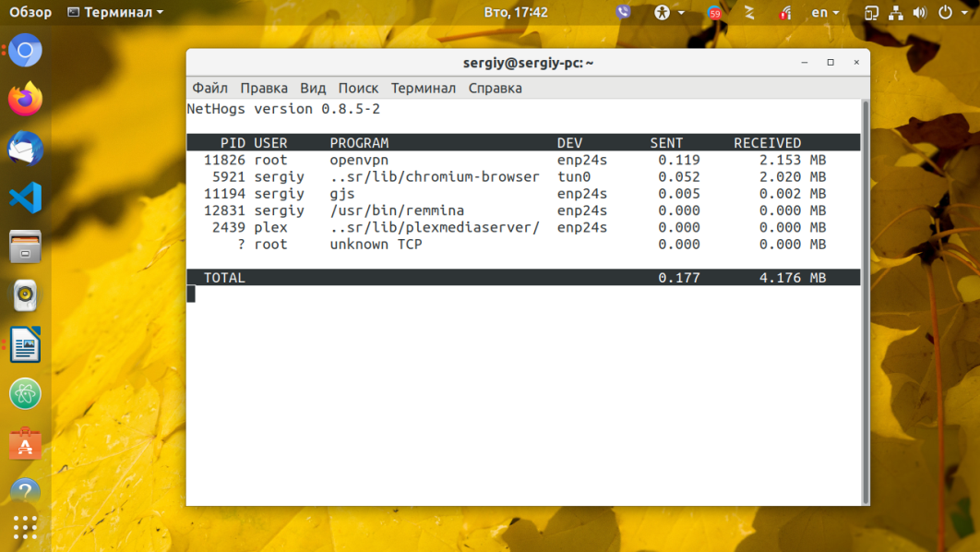The height and width of the screenshot is (552, 980).
Task: Click the volume speaker icon
Action: 919,13
